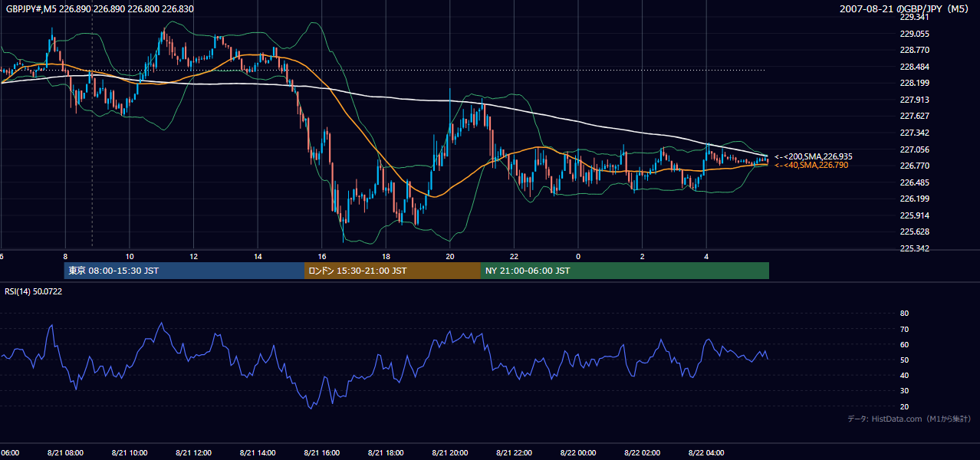Click hour label 18 under the price chart

pos(386,256)
